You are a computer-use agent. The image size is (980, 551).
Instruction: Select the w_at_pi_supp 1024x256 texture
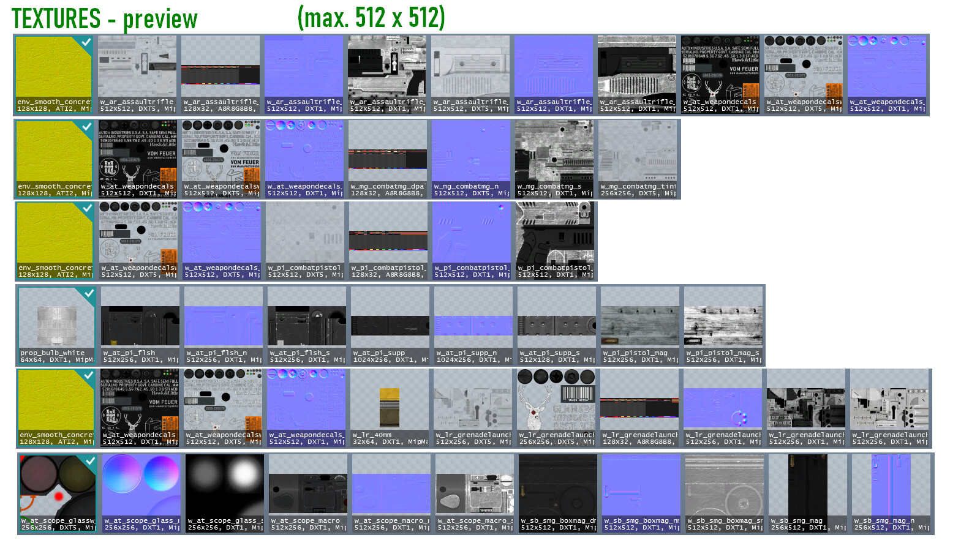(x=390, y=326)
